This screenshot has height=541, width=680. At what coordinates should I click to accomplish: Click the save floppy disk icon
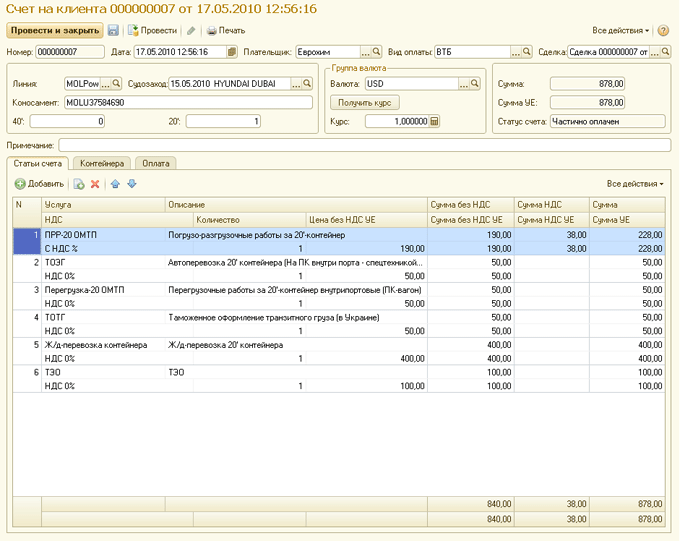pyautogui.click(x=113, y=30)
